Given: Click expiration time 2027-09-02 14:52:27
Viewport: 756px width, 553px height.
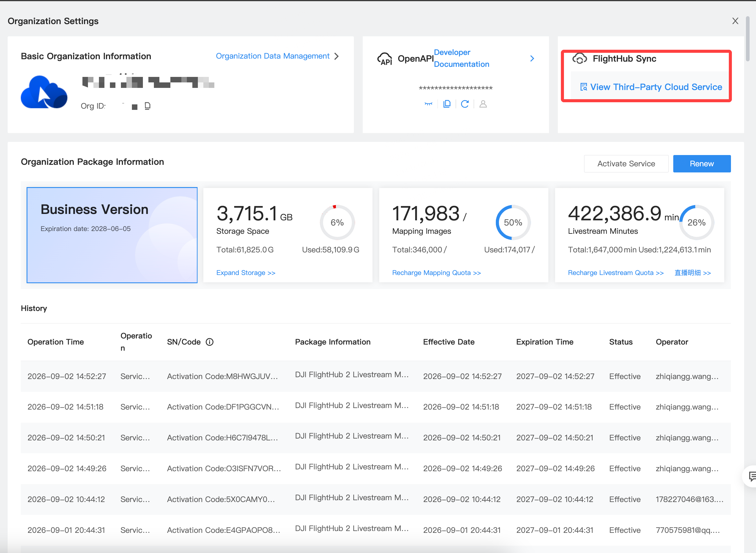Looking at the screenshot, I should (x=555, y=376).
